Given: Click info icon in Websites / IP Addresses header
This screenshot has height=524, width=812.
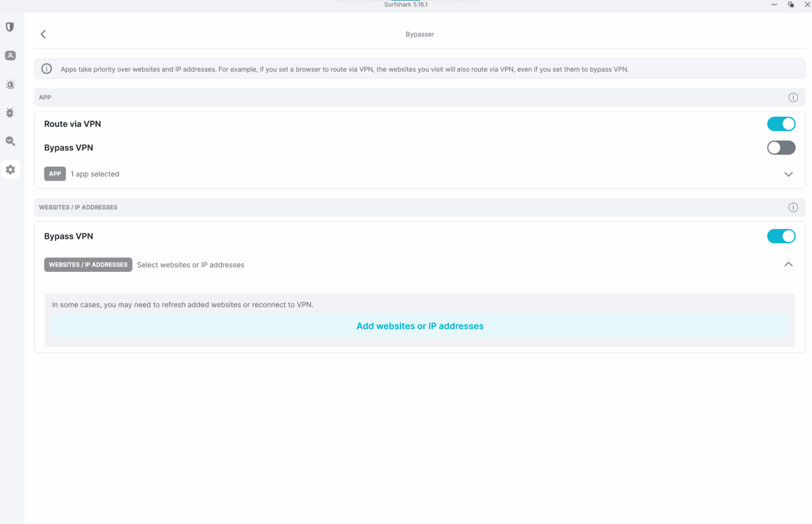Looking at the screenshot, I should 793,207.
